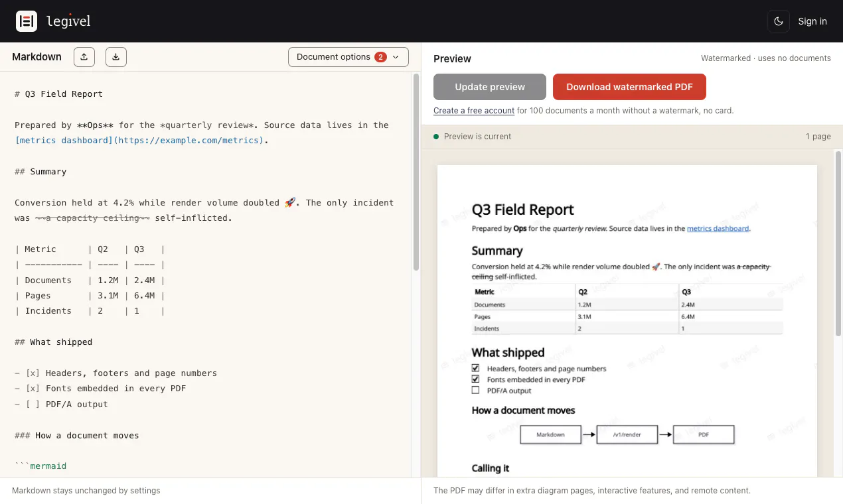
Task: Click the 'Markdown stays unchanged by settings' footer text
Action: coord(86,491)
